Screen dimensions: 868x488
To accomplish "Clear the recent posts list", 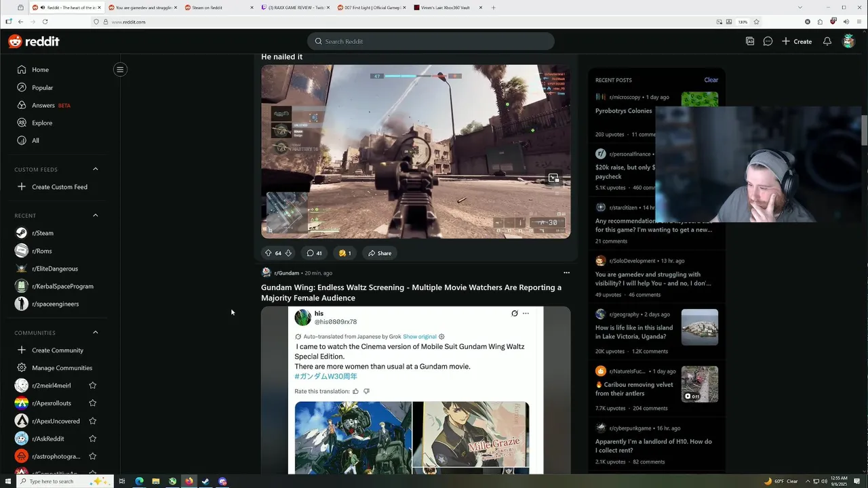I will click(711, 79).
